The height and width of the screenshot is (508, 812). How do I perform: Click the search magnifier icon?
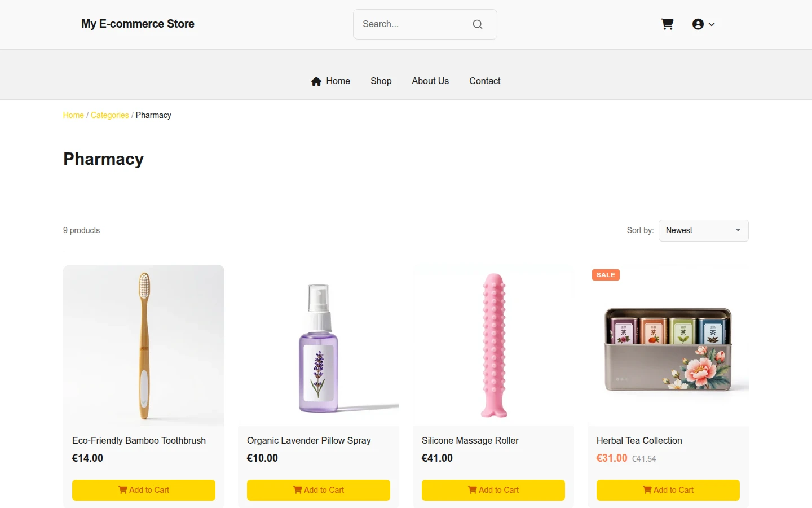click(478, 24)
